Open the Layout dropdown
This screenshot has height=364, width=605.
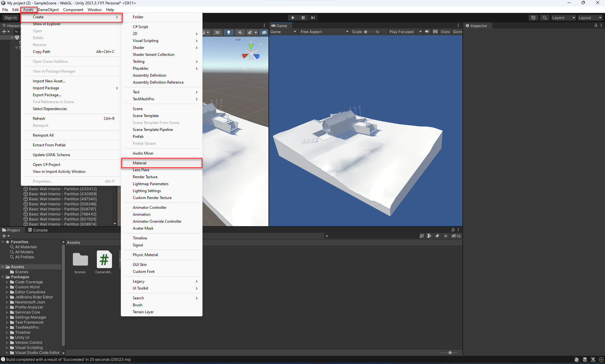589,18
